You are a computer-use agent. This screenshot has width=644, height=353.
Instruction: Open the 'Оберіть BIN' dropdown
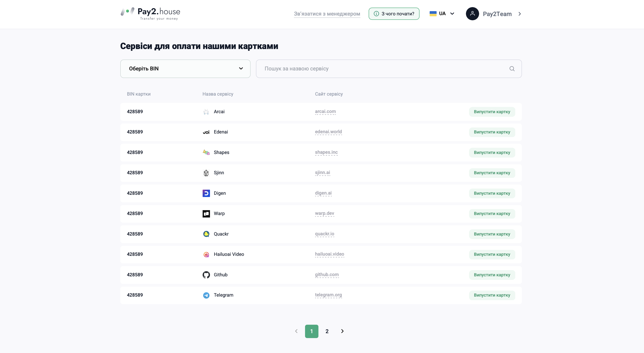coord(185,69)
